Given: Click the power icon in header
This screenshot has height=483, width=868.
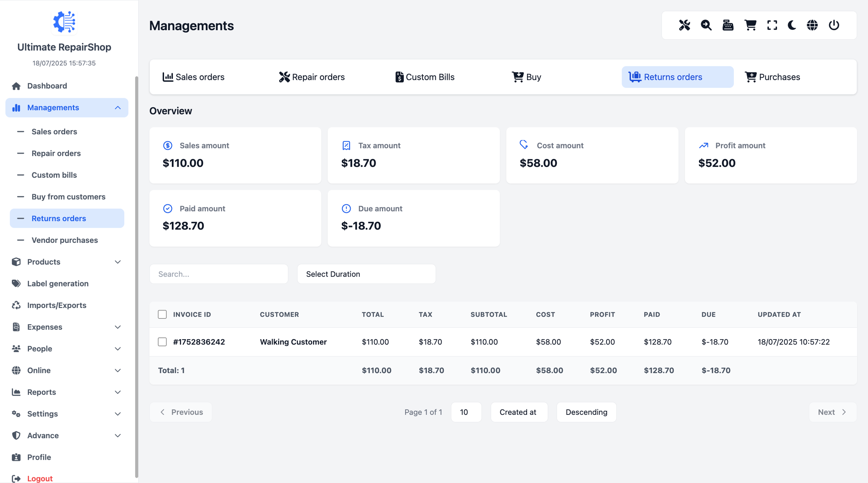Looking at the screenshot, I should (x=834, y=25).
